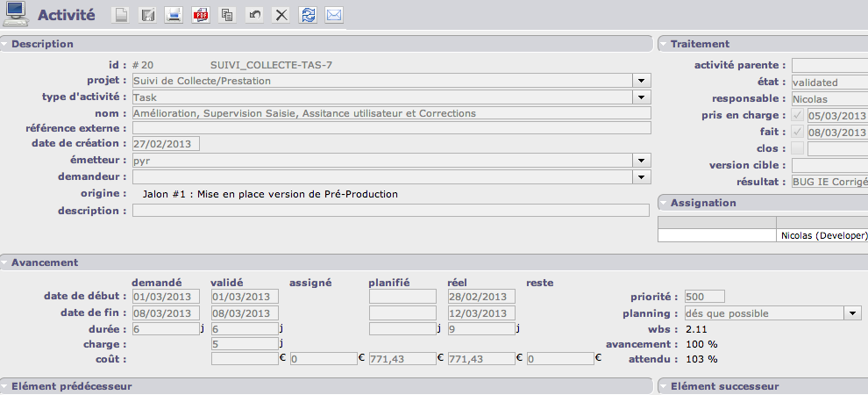Screen dimensions: 868x395
Task: Export the activity to PDF
Action: coord(201,15)
